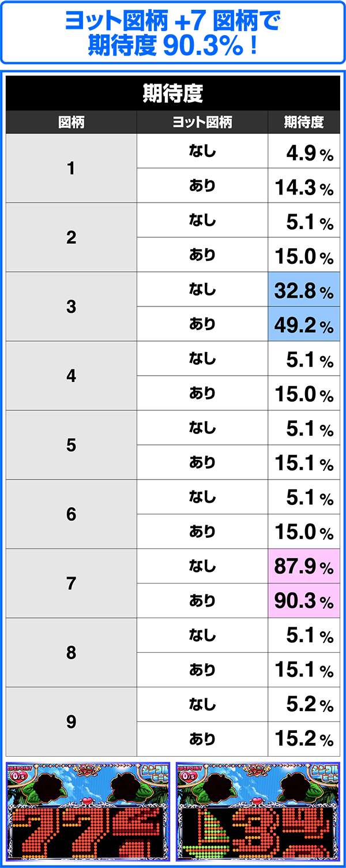Click the top banner headline text

tap(173, 33)
